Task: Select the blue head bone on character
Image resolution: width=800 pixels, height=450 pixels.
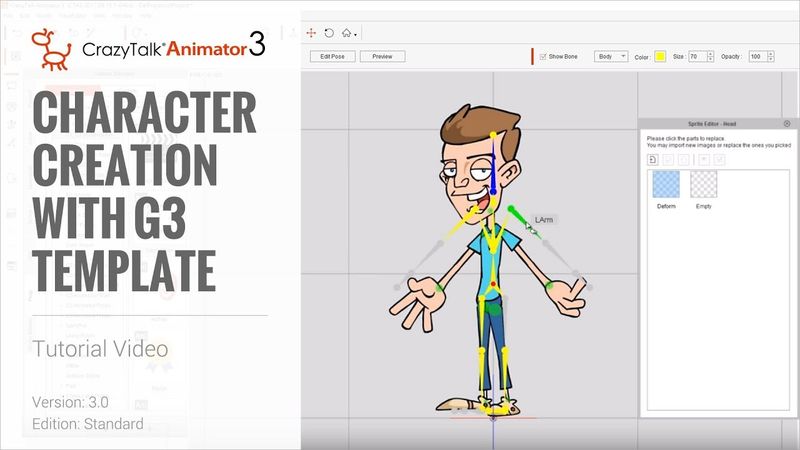Action: tap(493, 171)
